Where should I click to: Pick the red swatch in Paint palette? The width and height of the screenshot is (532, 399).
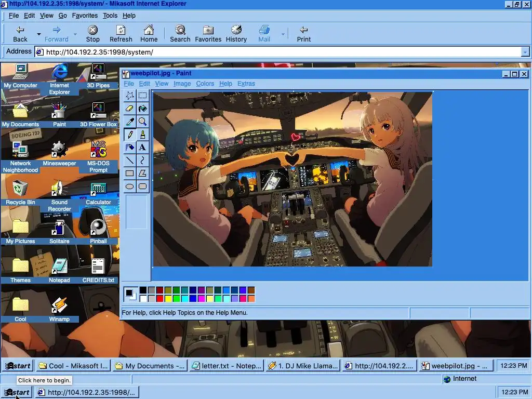pos(159,299)
